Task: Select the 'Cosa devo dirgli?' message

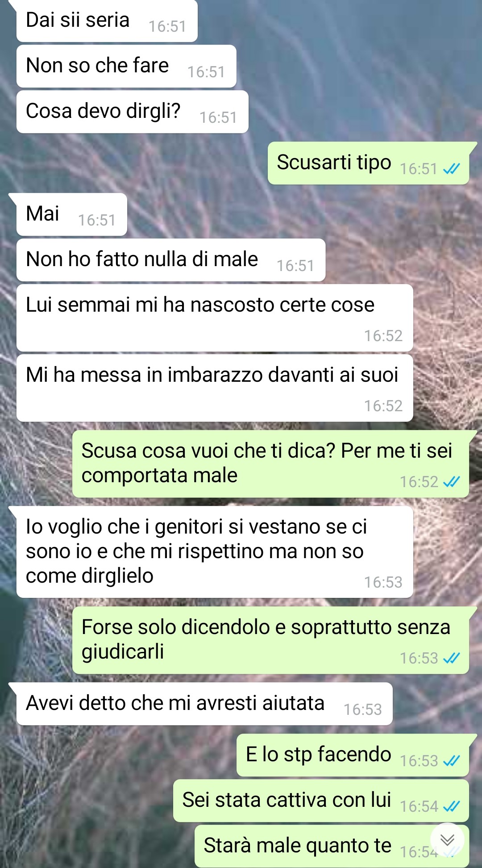Action: point(133,112)
